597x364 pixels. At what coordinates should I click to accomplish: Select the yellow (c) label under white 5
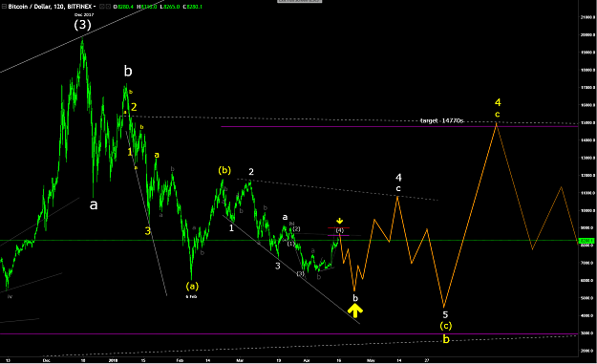click(x=446, y=326)
